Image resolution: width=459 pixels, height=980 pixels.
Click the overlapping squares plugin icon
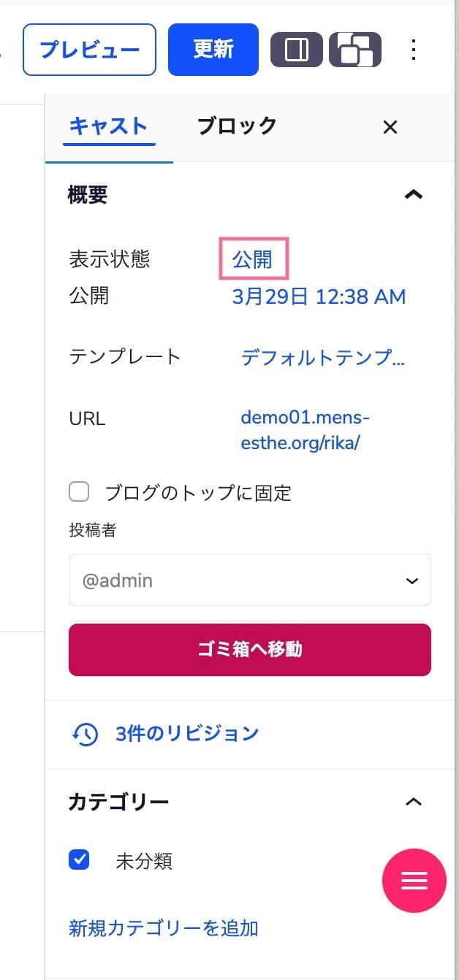[x=355, y=50]
